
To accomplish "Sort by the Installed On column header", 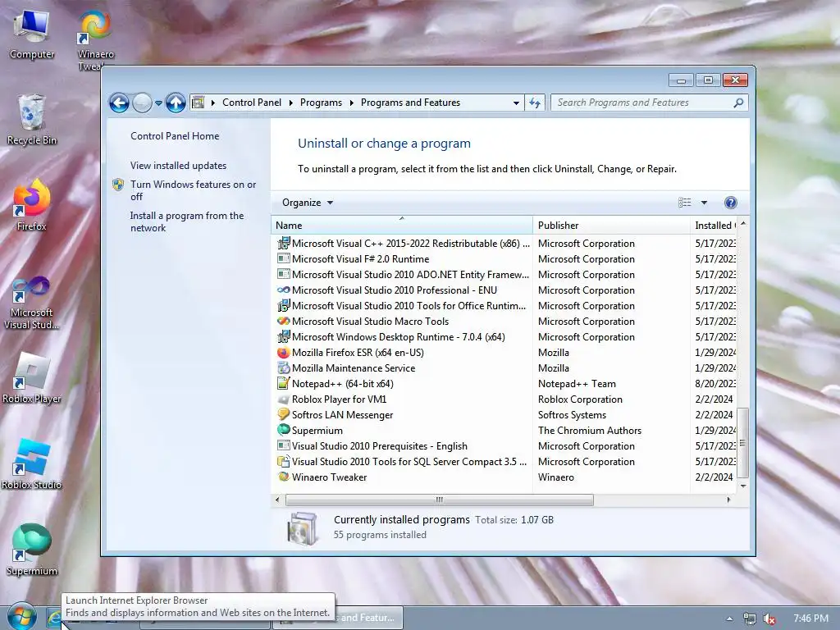I will pos(714,226).
